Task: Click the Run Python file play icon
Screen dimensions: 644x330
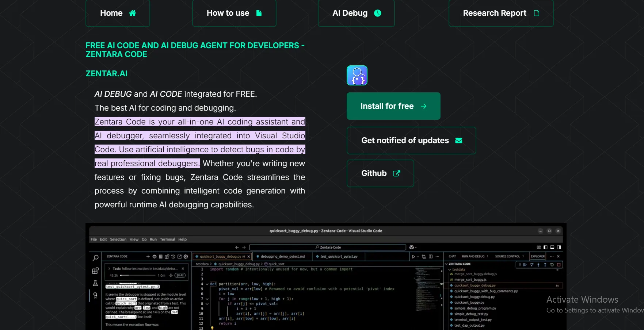Action: 414,257
